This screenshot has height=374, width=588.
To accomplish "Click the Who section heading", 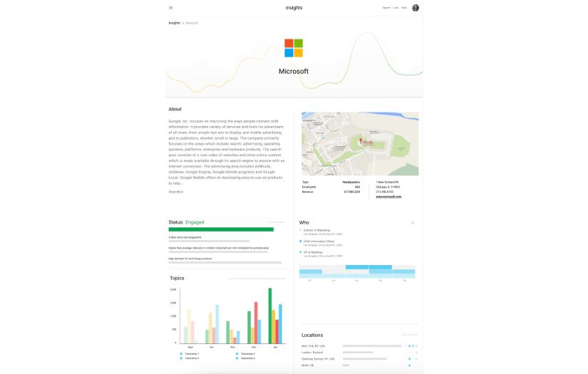I will pyautogui.click(x=304, y=222).
